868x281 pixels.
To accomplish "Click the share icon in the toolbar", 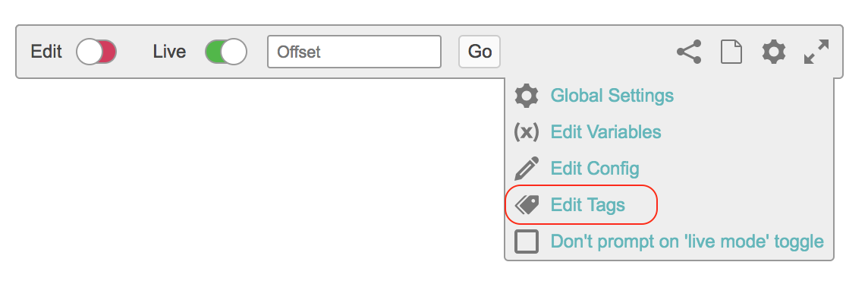I will 689,52.
